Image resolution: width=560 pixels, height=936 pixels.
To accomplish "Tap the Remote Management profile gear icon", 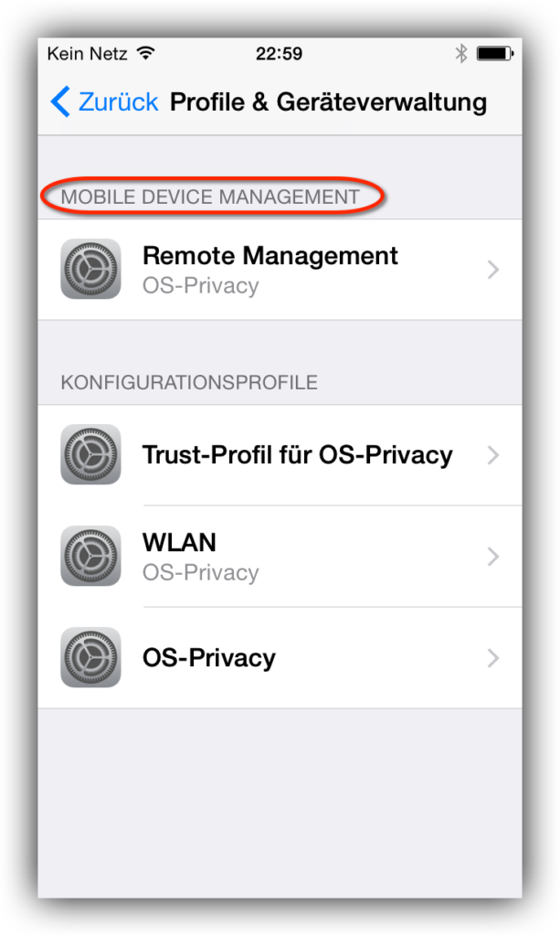I will [90, 270].
